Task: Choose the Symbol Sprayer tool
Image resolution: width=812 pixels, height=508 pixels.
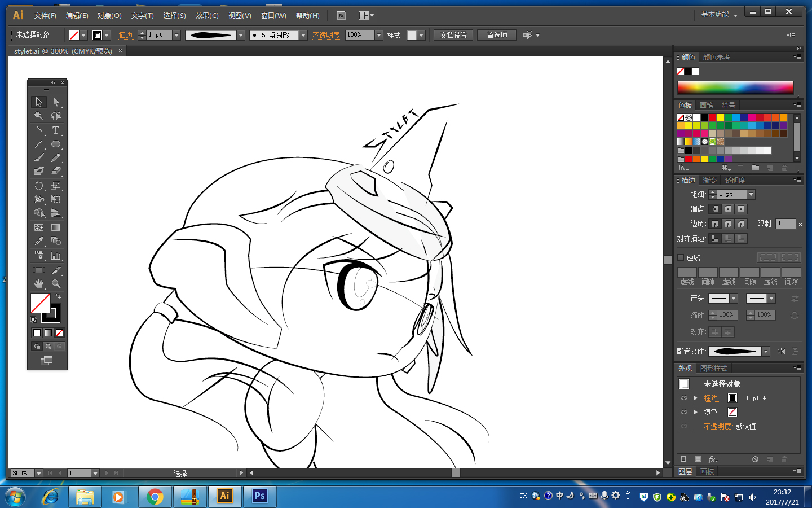Action: (x=38, y=256)
